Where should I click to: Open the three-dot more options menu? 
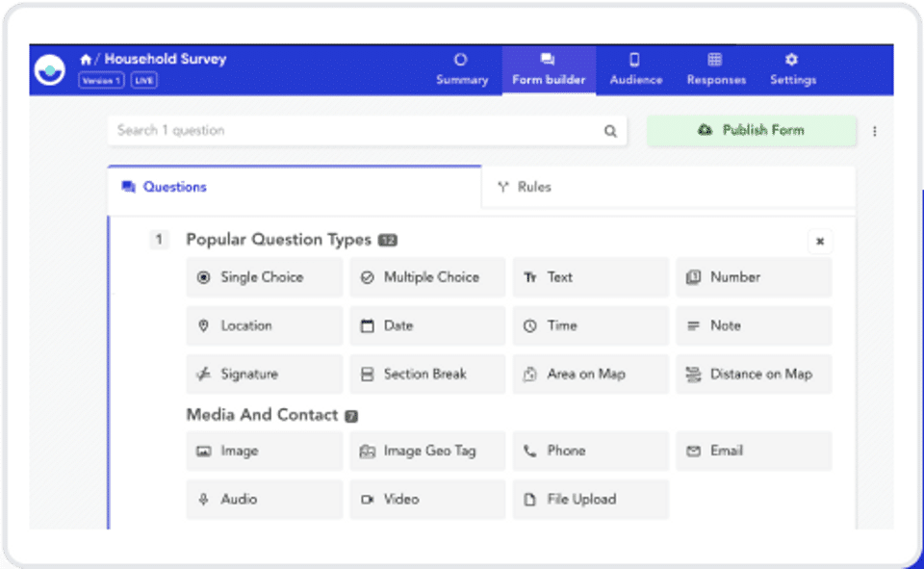click(875, 131)
